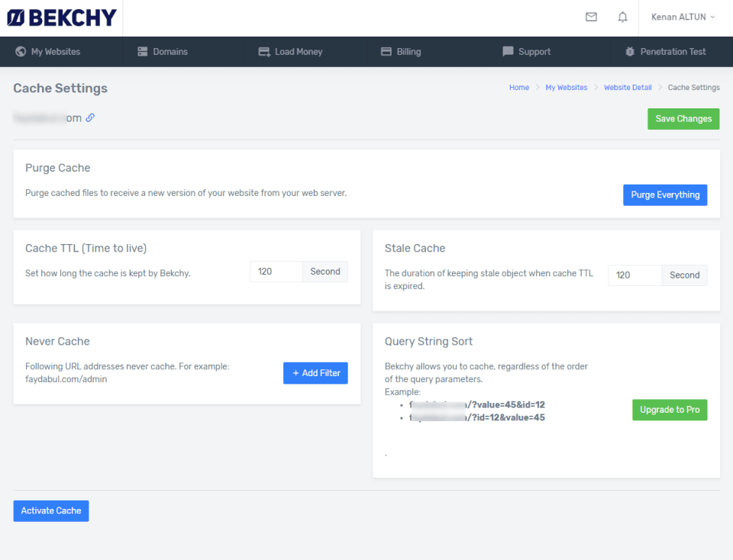
Task: Click the Query String Sort heading
Action: (428, 342)
